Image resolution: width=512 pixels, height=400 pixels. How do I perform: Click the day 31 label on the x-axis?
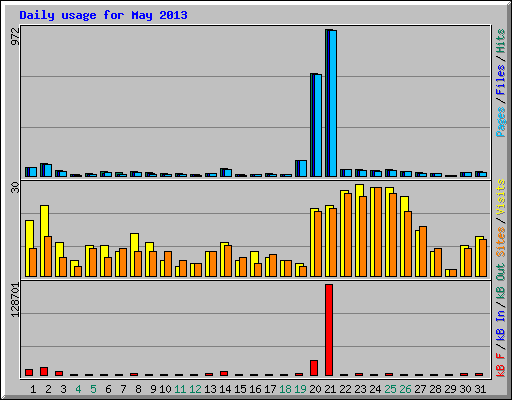click(x=480, y=389)
